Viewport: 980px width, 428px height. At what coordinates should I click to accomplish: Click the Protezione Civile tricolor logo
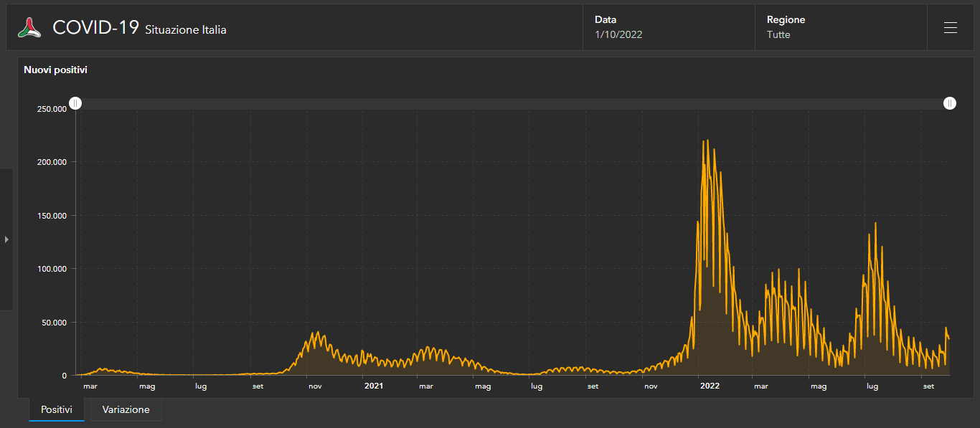coord(29,27)
